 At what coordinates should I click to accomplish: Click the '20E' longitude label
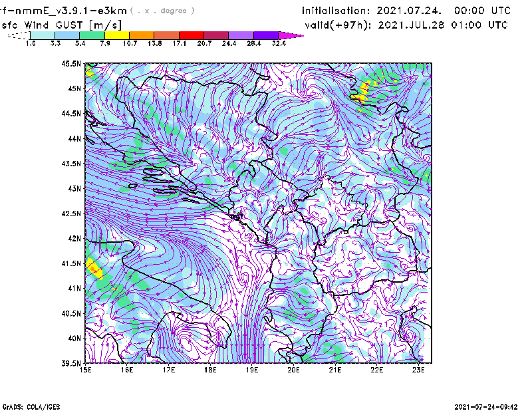(293, 370)
